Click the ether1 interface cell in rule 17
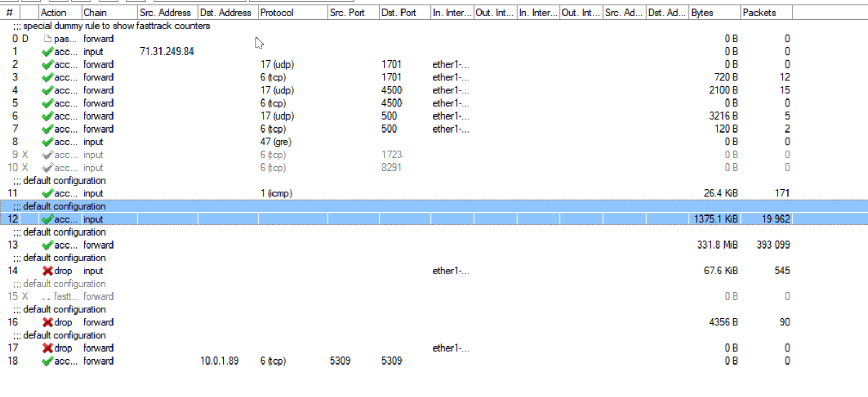868x397 pixels. [x=451, y=348]
